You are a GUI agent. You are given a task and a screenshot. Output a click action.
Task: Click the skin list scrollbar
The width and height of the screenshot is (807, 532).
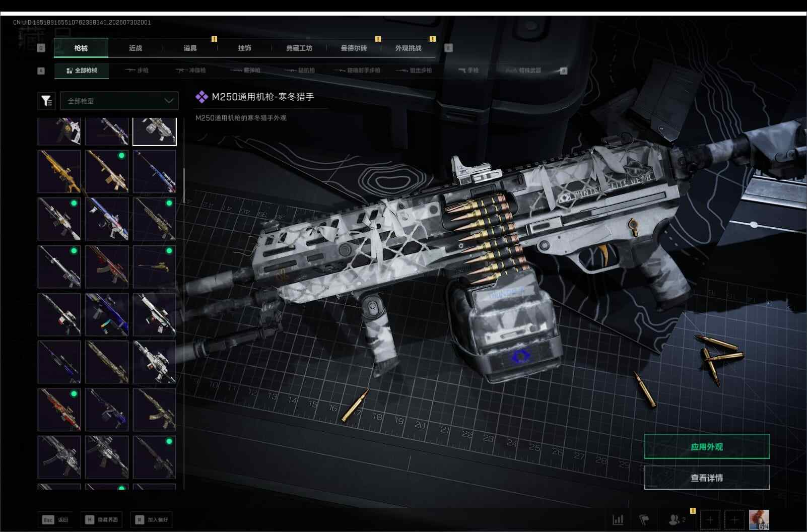184,186
